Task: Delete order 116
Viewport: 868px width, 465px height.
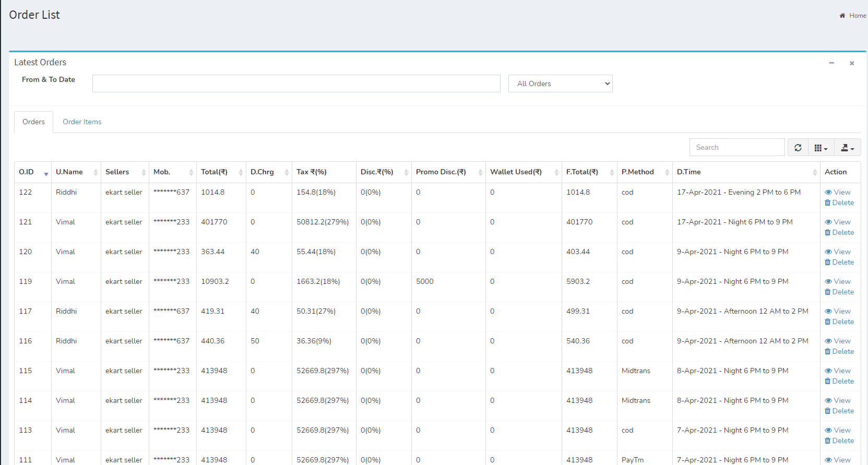Action: (839, 351)
